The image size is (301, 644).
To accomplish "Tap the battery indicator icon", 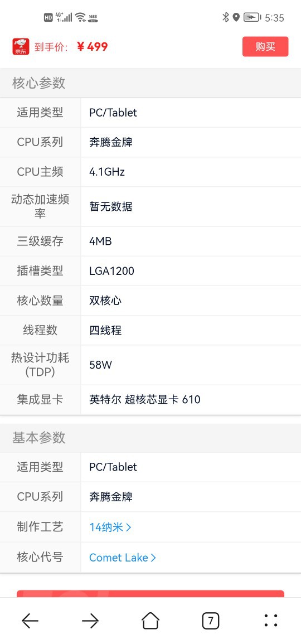I will tap(252, 17).
